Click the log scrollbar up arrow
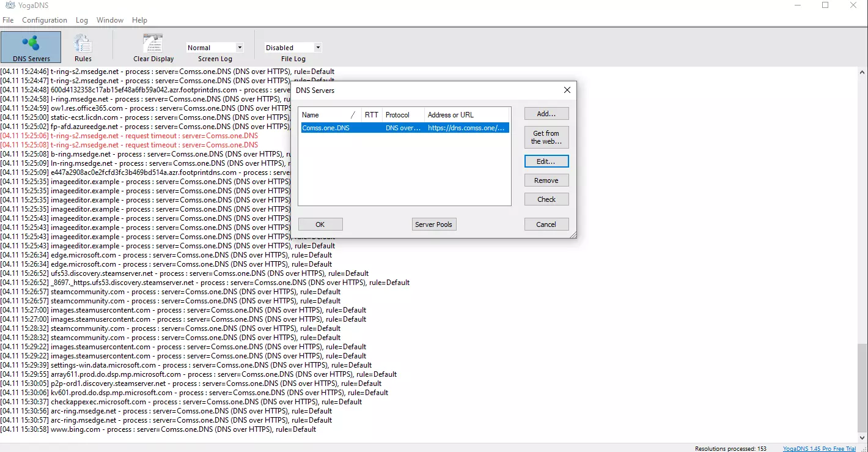Viewport: 868px width, 452px height. [x=862, y=72]
